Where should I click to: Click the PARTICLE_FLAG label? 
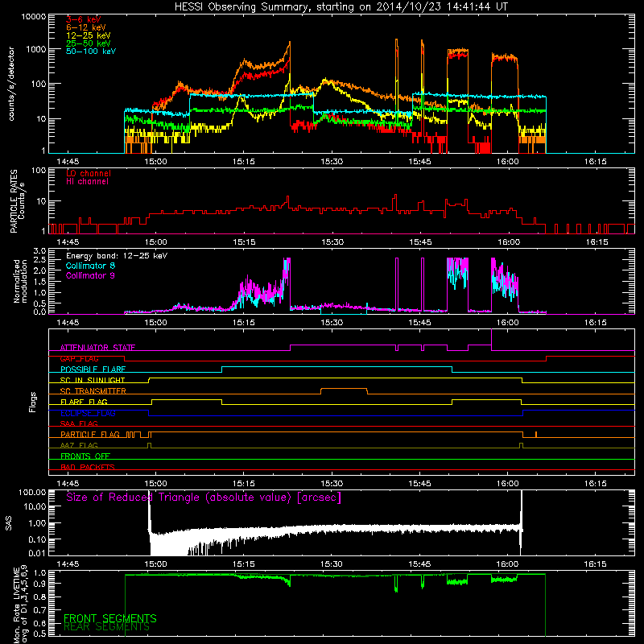(90, 435)
